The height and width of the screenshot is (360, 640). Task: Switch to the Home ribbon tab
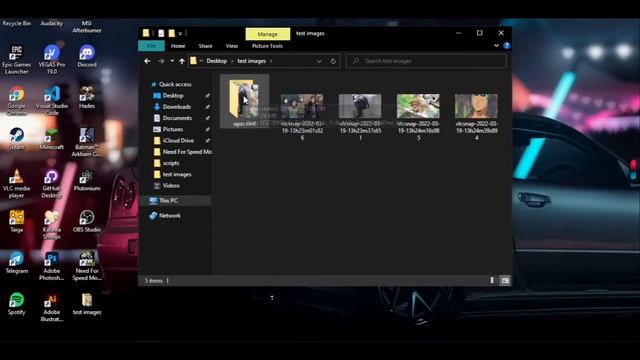pyautogui.click(x=178, y=46)
